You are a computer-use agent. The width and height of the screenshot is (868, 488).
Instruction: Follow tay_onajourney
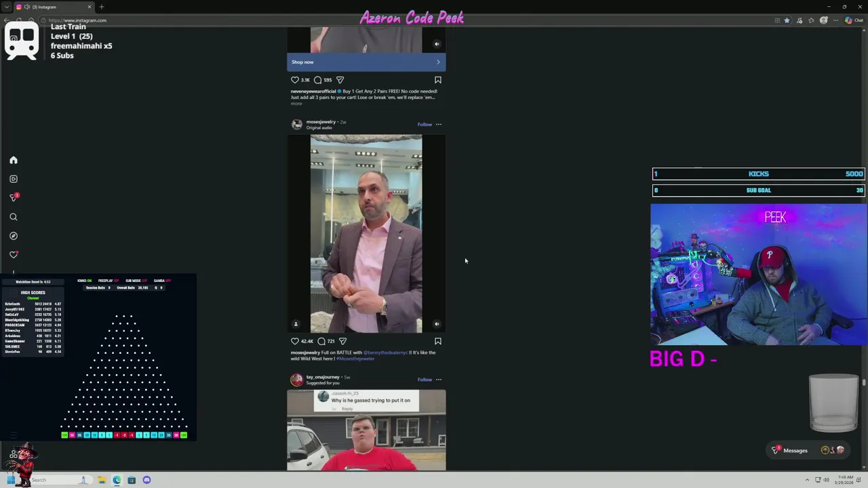(425, 380)
